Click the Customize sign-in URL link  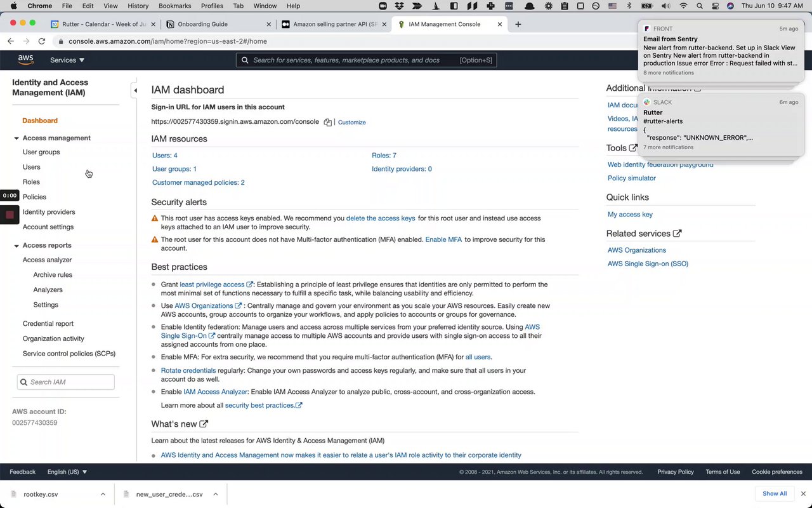[x=351, y=122]
